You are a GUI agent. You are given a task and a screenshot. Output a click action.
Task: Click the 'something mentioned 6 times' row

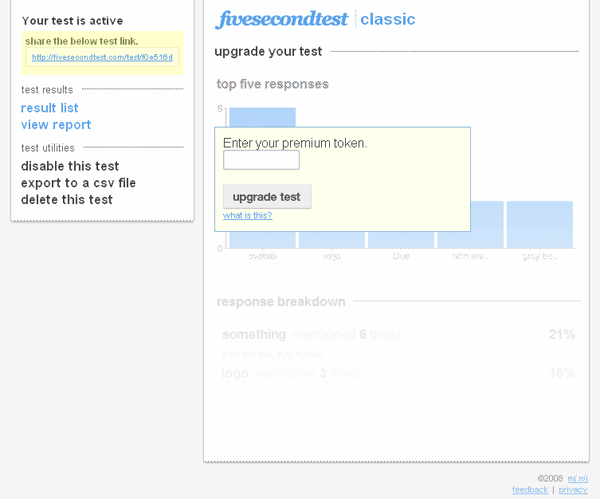coord(398,334)
